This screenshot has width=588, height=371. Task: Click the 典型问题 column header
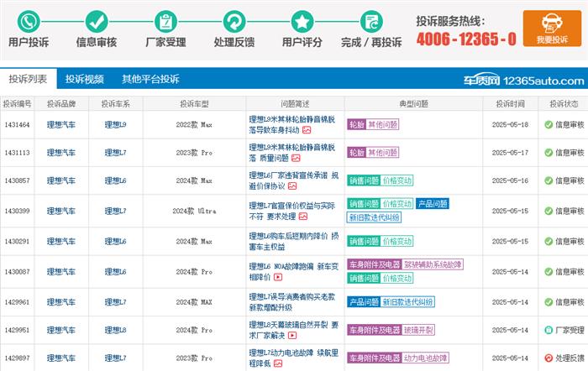(x=413, y=104)
